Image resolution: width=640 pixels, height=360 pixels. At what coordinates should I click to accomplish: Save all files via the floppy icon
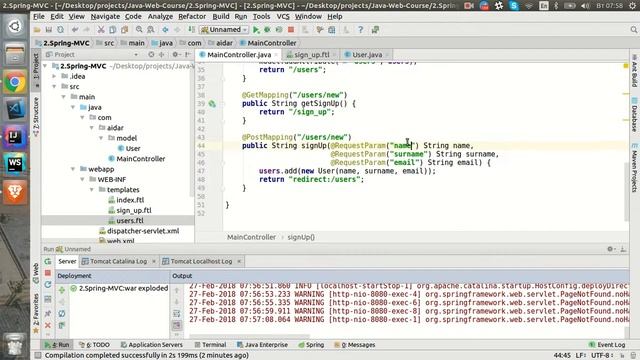tap(49, 30)
